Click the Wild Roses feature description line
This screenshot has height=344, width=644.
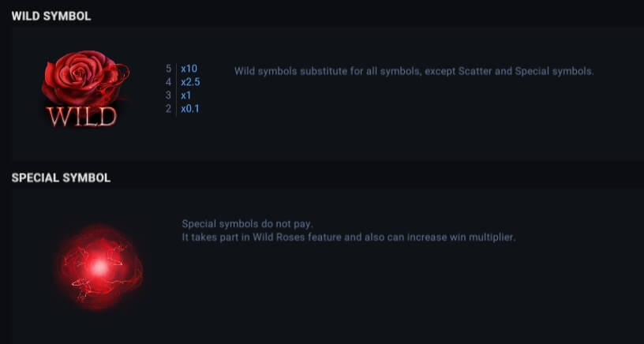[348, 237]
